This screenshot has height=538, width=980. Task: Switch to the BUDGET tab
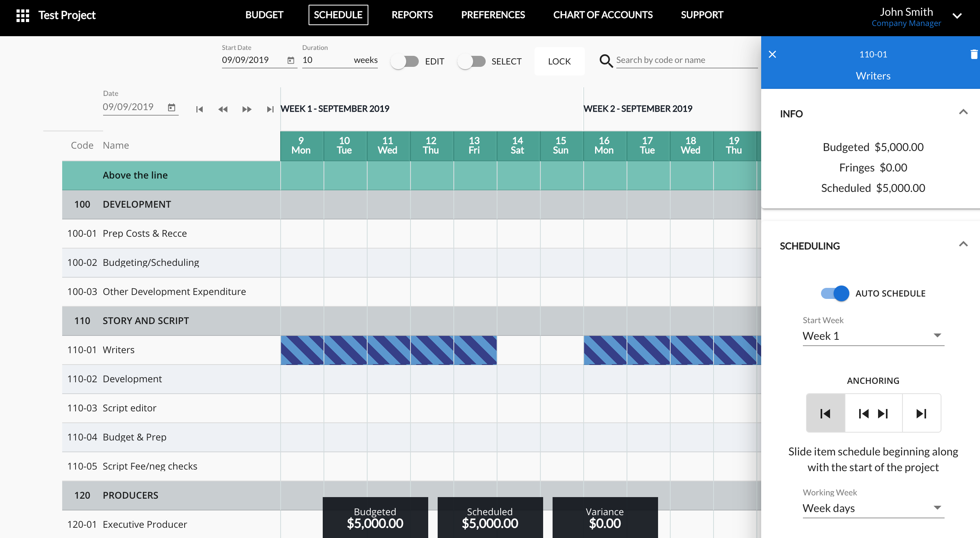click(264, 15)
